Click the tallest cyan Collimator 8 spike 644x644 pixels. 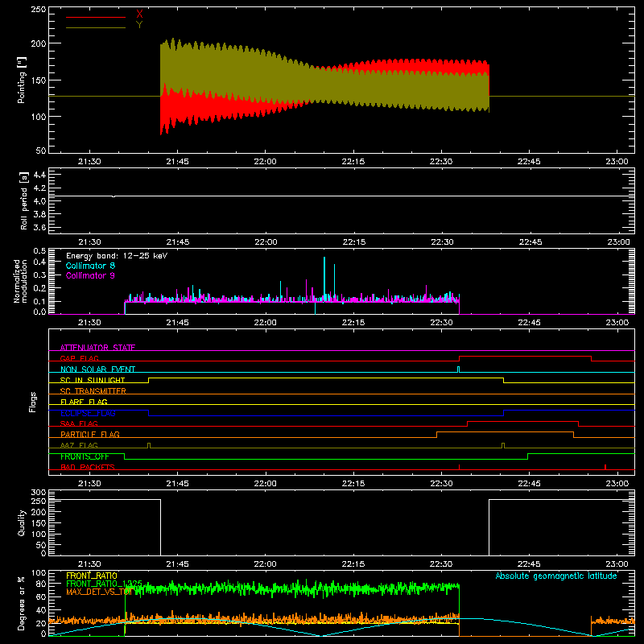pos(324,279)
